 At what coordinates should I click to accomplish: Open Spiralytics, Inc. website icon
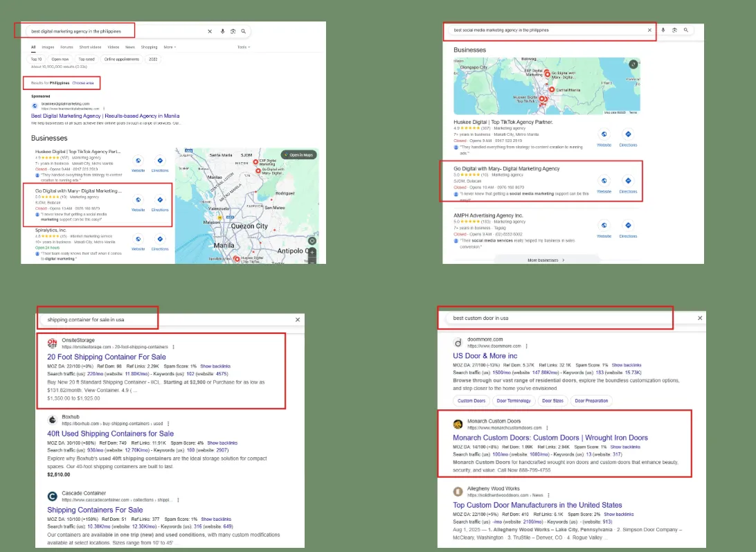(x=138, y=239)
